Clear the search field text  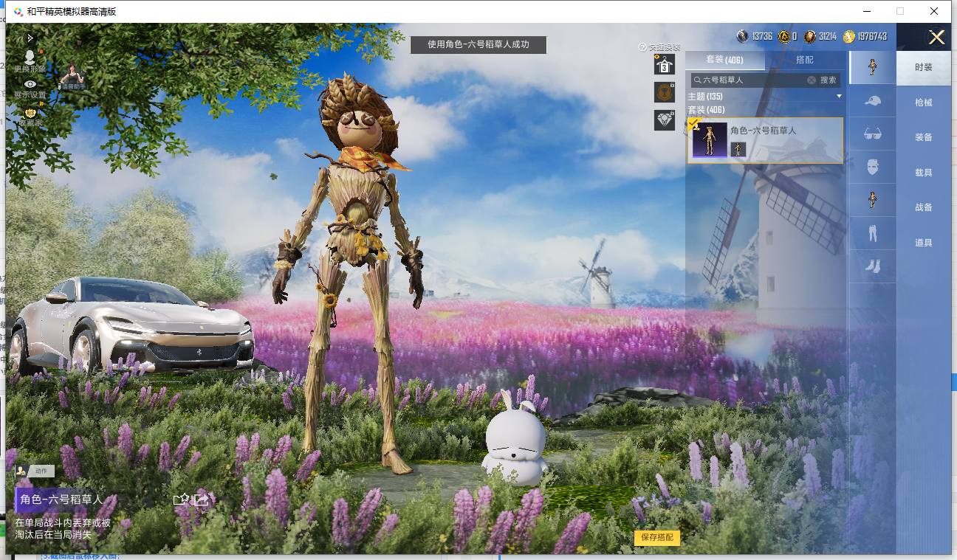(x=811, y=80)
